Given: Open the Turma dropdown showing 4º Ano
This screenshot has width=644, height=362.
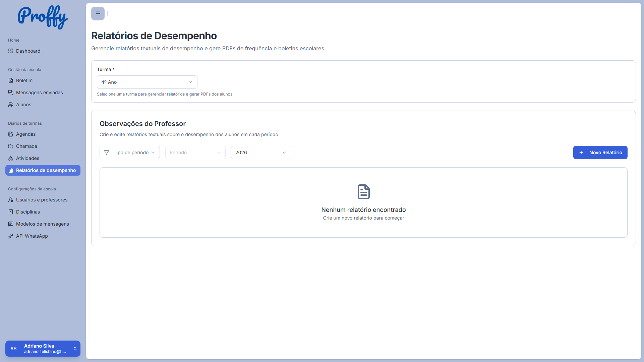Looking at the screenshot, I should pos(147,82).
